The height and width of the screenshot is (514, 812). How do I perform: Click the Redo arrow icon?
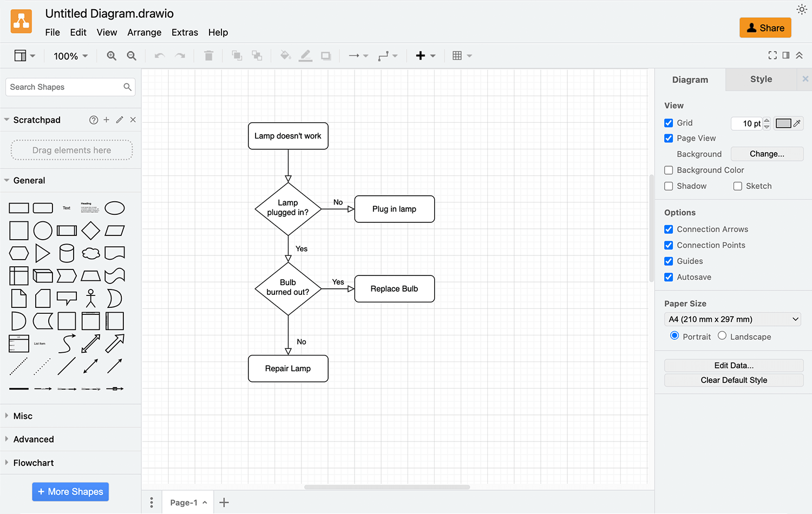[x=180, y=56]
